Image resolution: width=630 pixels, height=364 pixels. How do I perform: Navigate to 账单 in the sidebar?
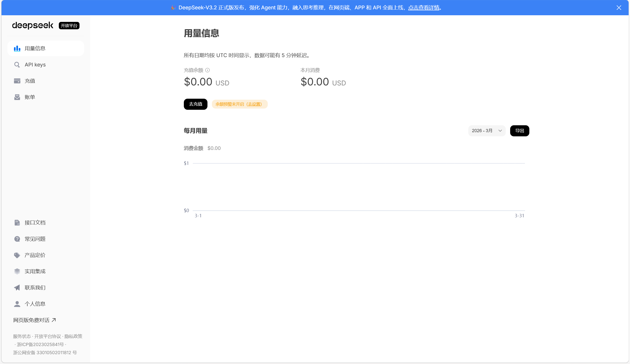[x=46, y=97]
